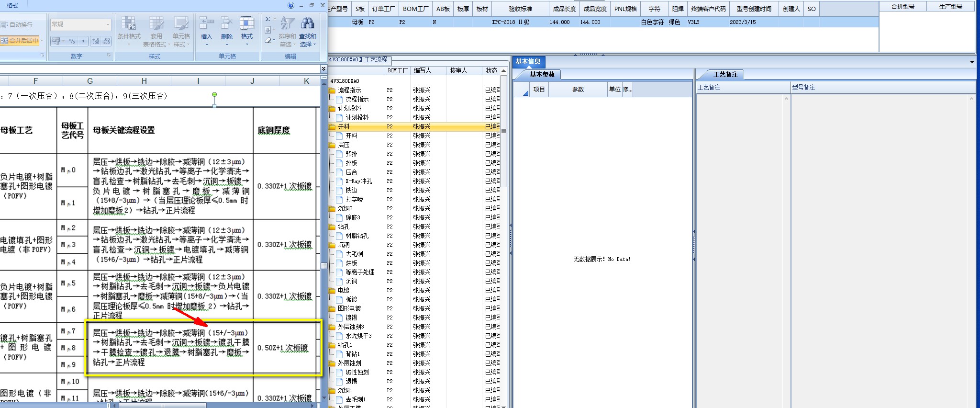Click AutoSum sigma icon
Viewport: 980px width, 408px height.
[x=268, y=19]
